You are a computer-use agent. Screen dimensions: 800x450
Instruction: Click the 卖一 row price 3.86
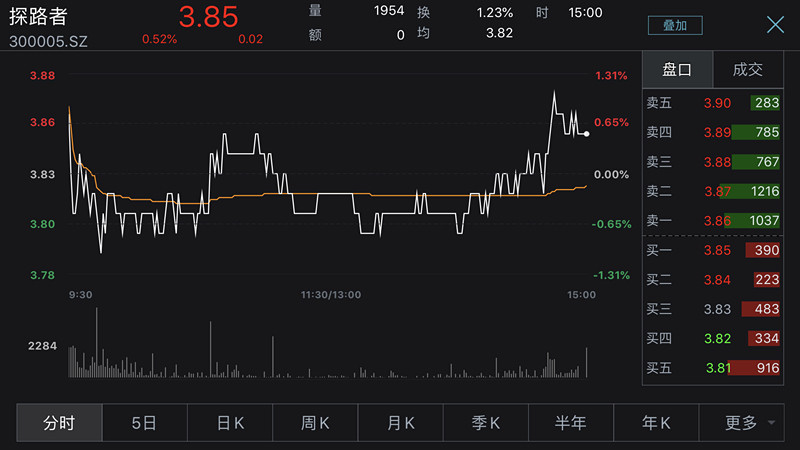[717, 221]
